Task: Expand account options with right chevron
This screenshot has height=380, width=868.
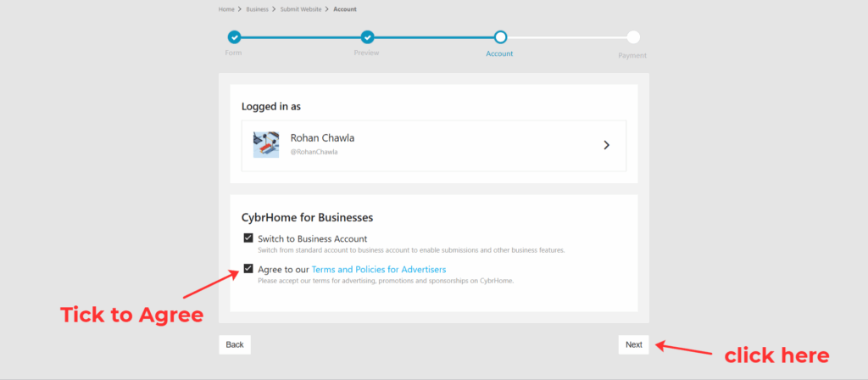Action: pos(607,145)
